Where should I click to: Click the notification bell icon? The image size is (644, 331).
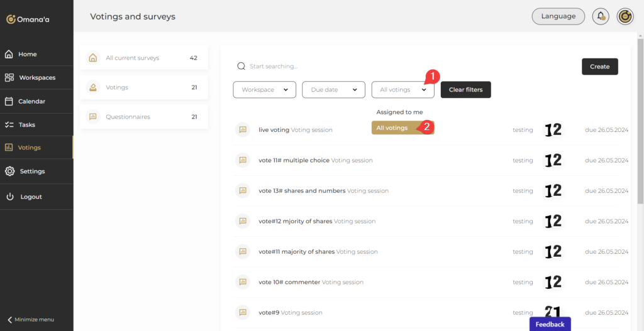click(601, 16)
